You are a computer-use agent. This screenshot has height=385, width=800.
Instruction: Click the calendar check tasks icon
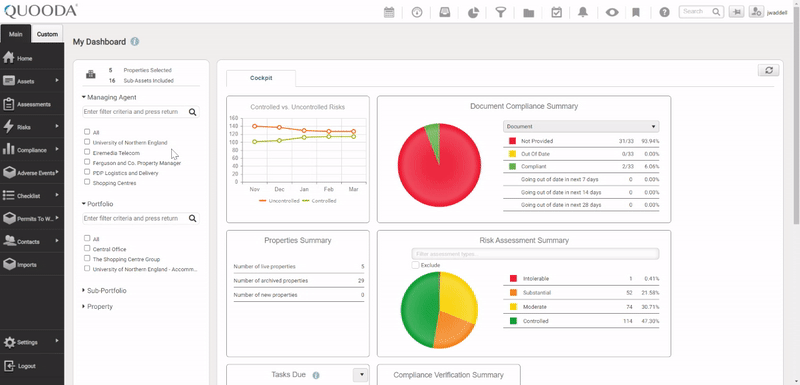(557, 12)
